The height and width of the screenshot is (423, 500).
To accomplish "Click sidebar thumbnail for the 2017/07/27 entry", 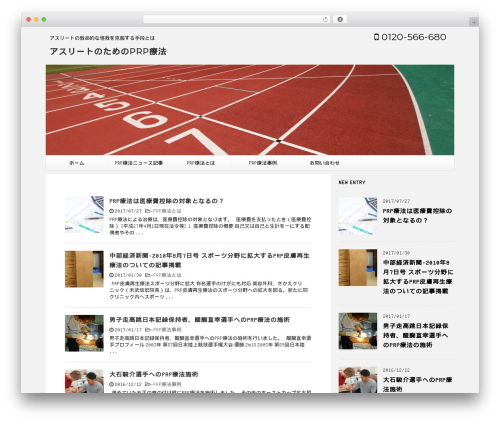I will (358, 216).
